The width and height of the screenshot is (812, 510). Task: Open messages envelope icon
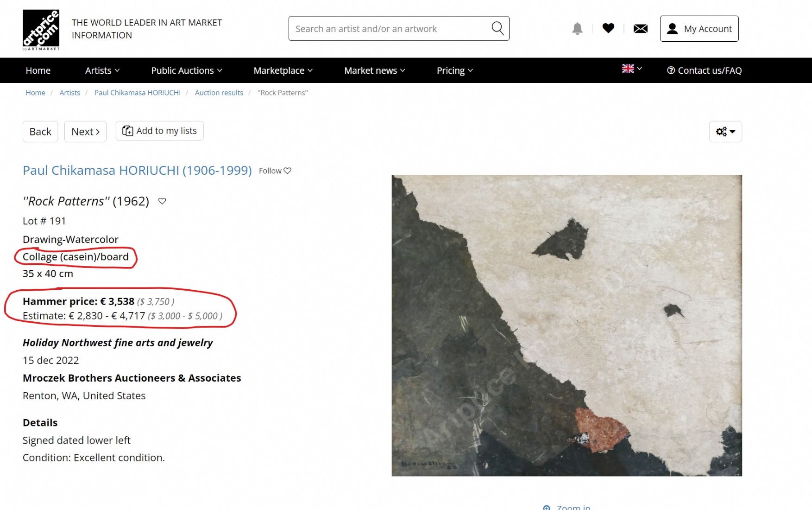click(x=640, y=29)
